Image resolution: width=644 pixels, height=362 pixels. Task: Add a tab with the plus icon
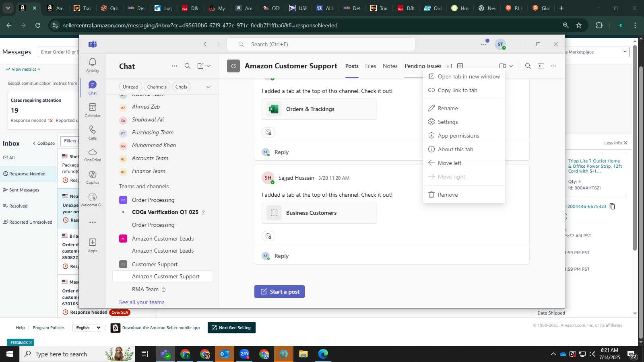[x=460, y=66]
